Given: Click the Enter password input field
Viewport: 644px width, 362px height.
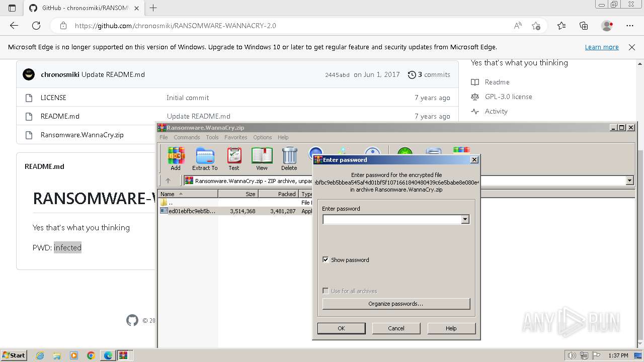Looking at the screenshot, I should point(392,219).
